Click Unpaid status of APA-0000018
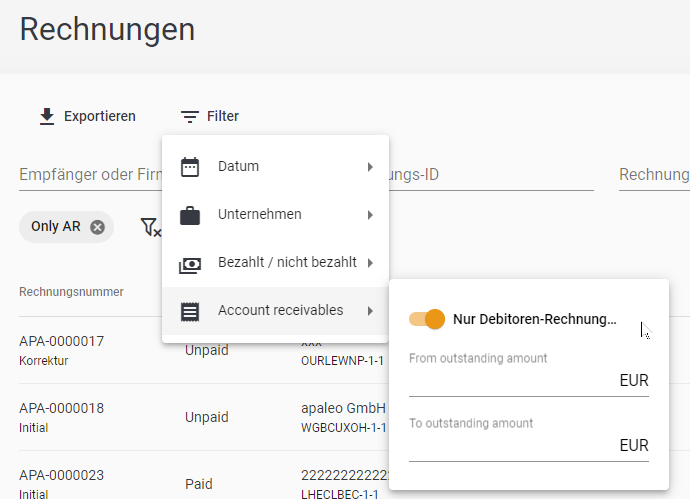Image resolution: width=690 pixels, height=499 pixels. point(207,417)
